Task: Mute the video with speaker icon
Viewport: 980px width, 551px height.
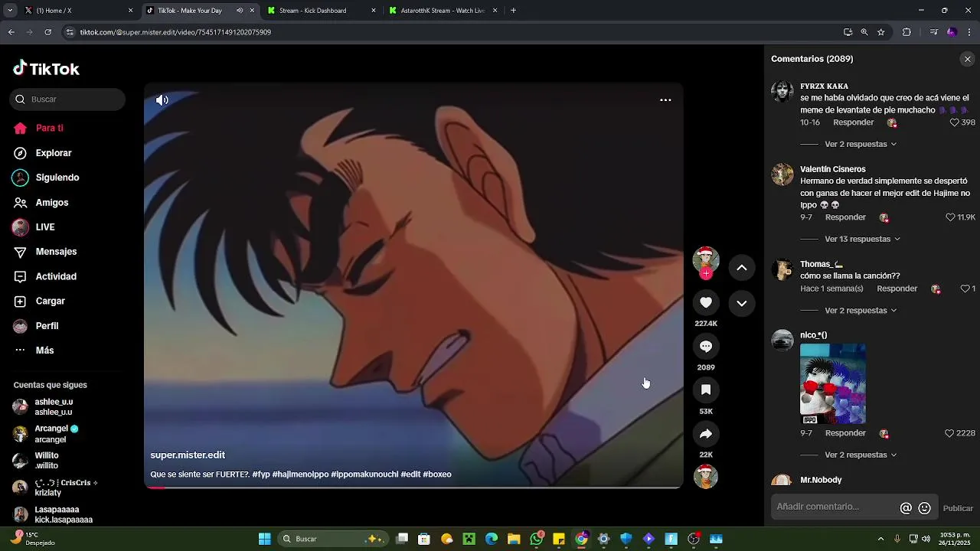Action: [162, 100]
